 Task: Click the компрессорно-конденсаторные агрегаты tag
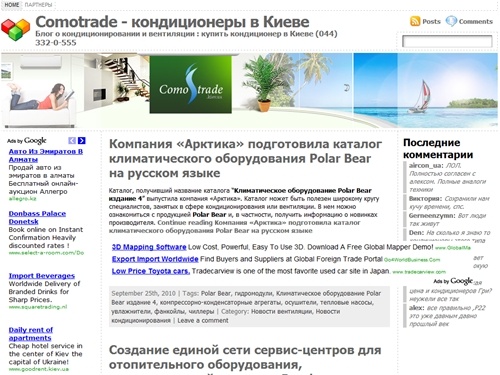[222, 302]
